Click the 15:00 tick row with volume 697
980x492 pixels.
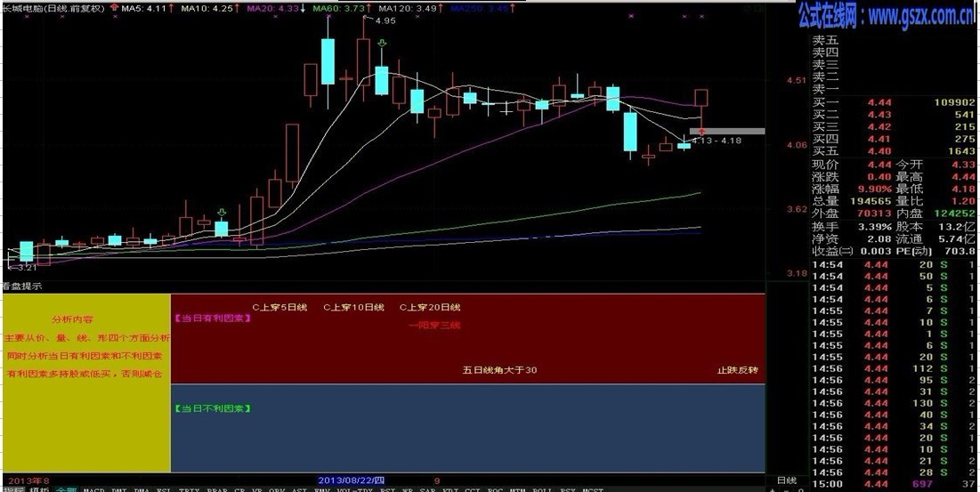tap(894, 483)
